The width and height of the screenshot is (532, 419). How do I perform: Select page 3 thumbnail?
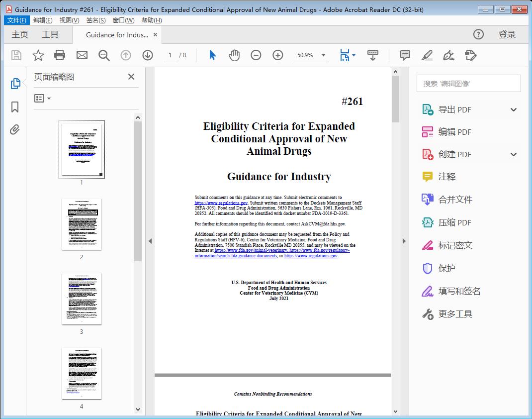point(82,299)
